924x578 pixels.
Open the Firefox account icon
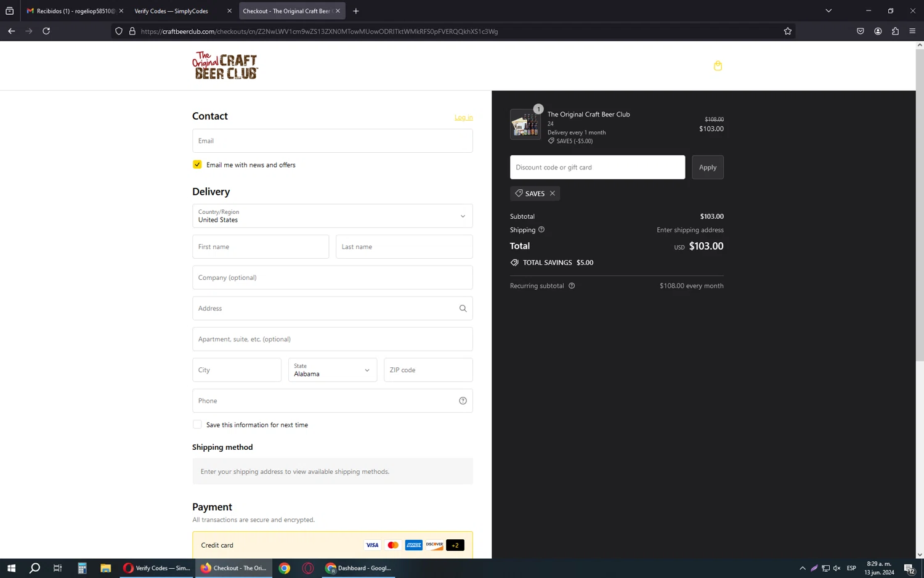(x=878, y=31)
